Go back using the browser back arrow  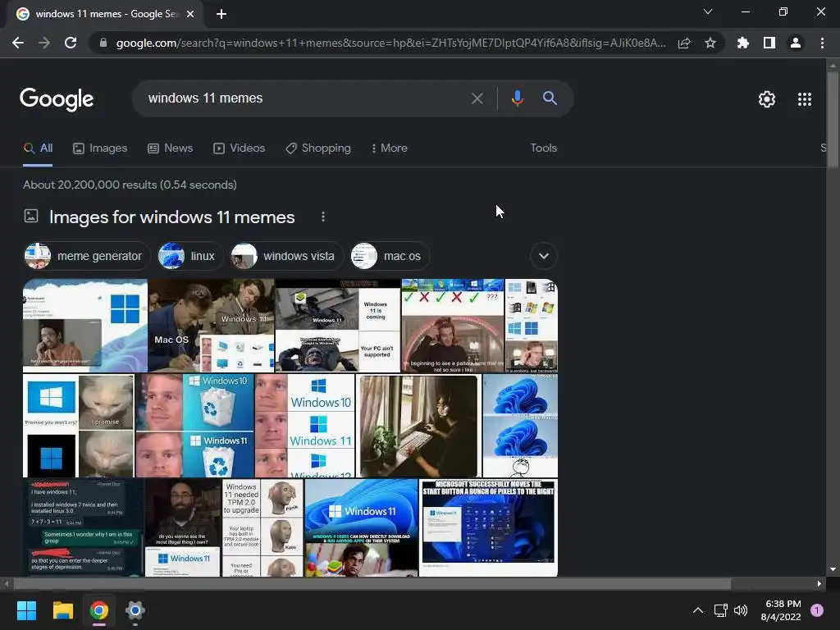point(18,43)
